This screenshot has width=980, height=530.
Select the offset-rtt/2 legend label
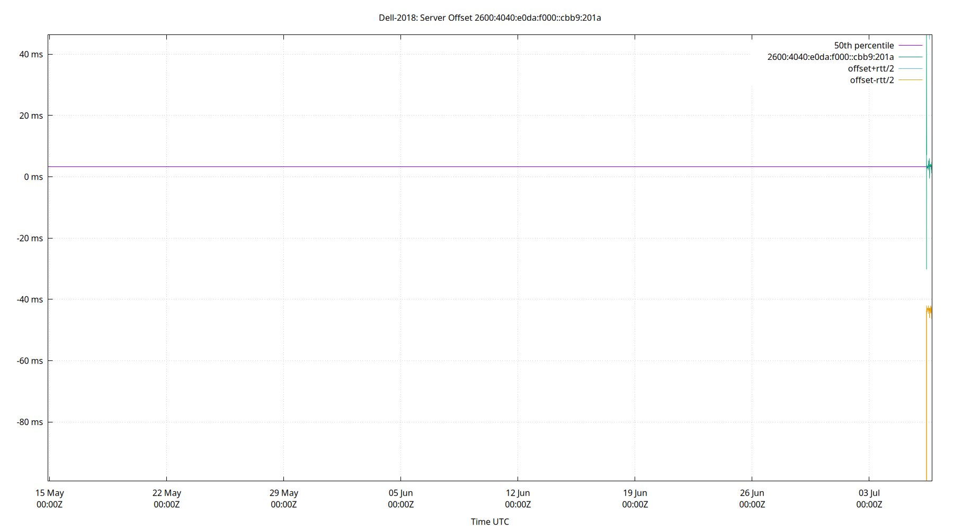[x=871, y=80]
